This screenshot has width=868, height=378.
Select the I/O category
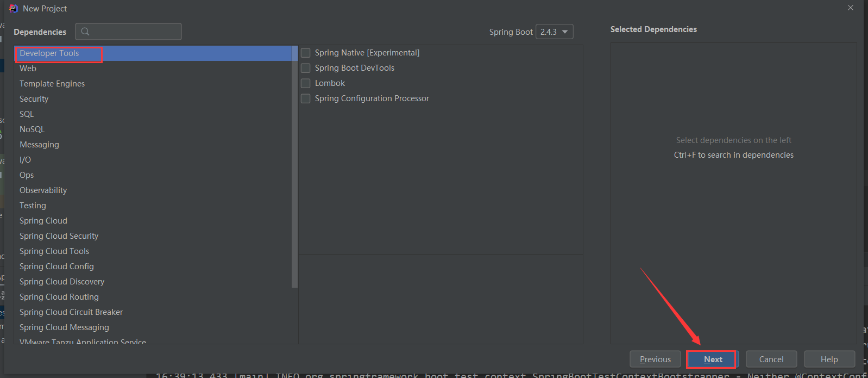pos(153,160)
